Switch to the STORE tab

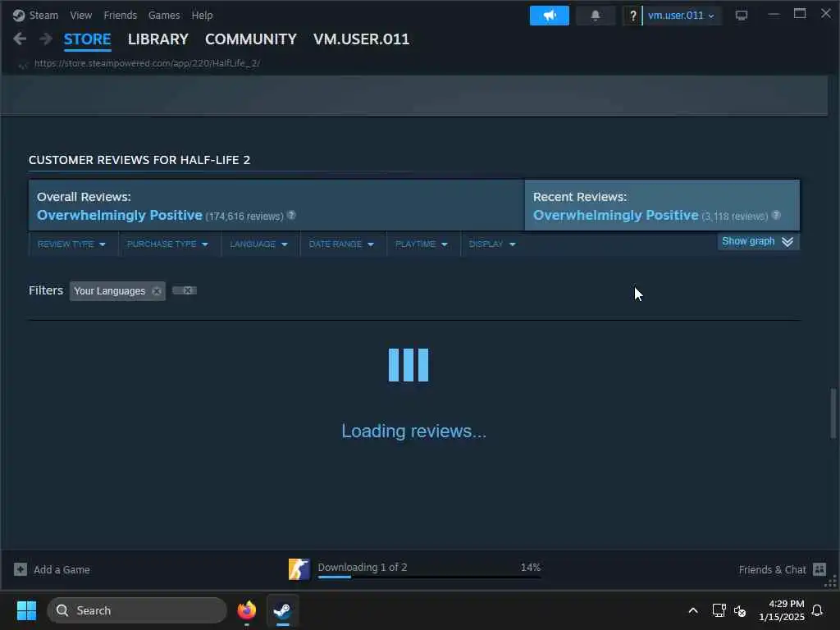tap(87, 39)
